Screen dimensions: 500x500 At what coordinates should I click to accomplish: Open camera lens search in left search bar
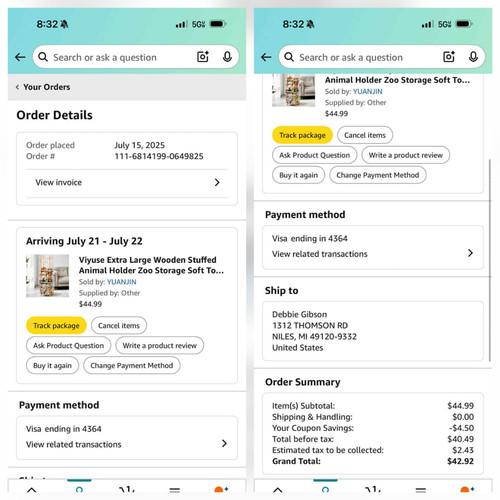tap(203, 57)
